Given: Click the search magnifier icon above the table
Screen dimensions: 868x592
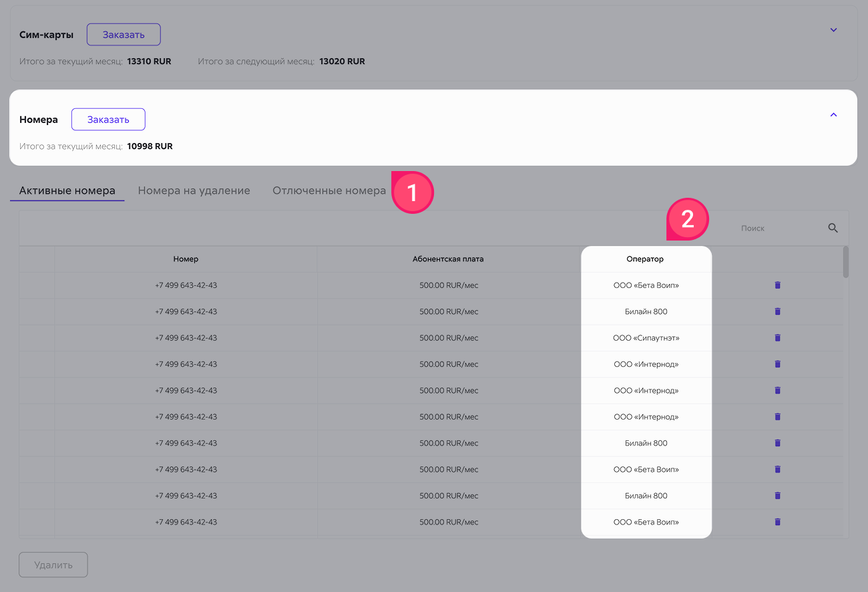Looking at the screenshot, I should pos(833,228).
